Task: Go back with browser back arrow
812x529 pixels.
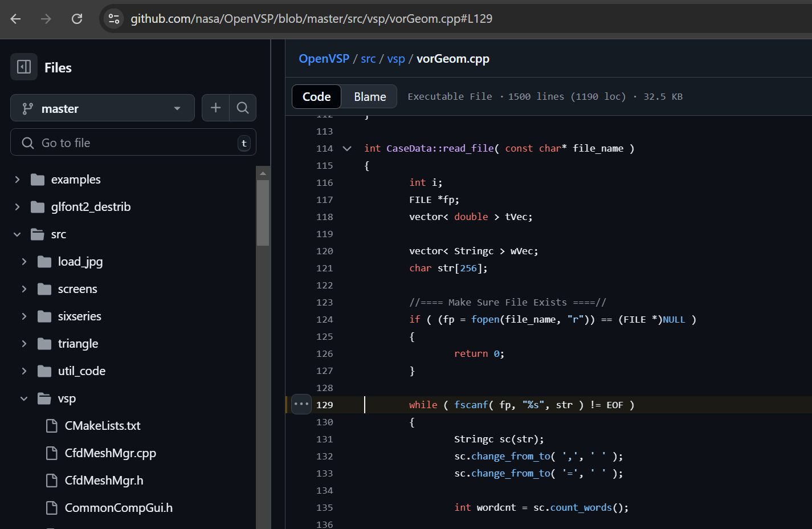Action: coord(15,19)
